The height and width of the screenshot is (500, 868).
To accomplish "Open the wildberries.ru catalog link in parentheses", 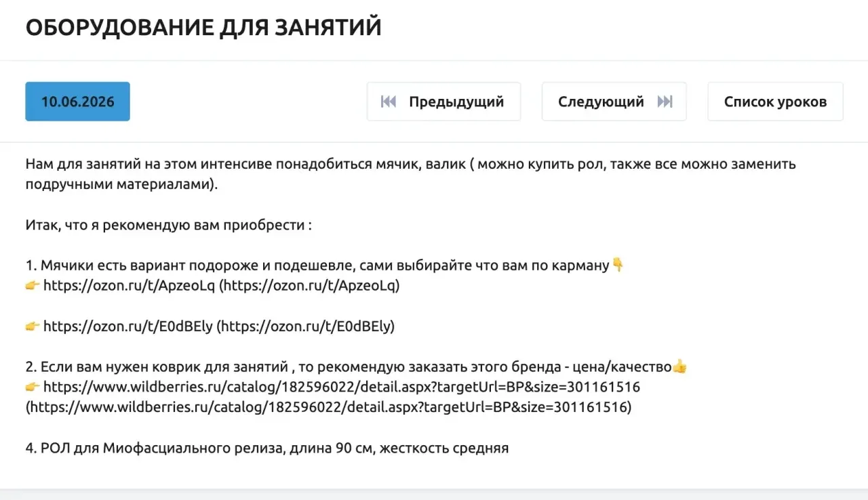I will (x=328, y=407).
